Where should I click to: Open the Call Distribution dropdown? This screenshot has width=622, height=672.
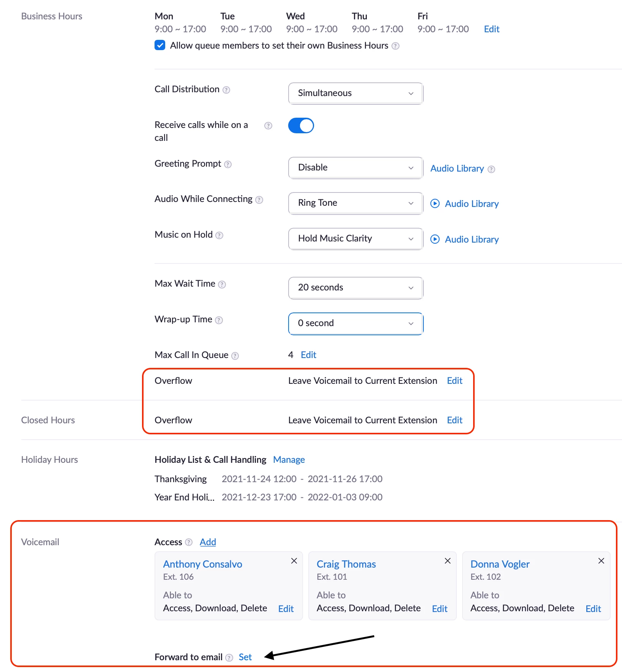pos(356,93)
